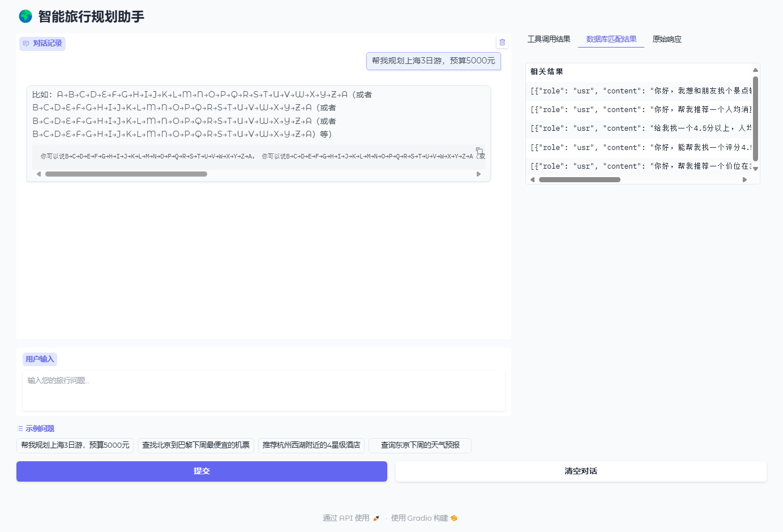Click the 对话记录 chat bubble icon
The height and width of the screenshot is (532, 783).
pos(26,44)
